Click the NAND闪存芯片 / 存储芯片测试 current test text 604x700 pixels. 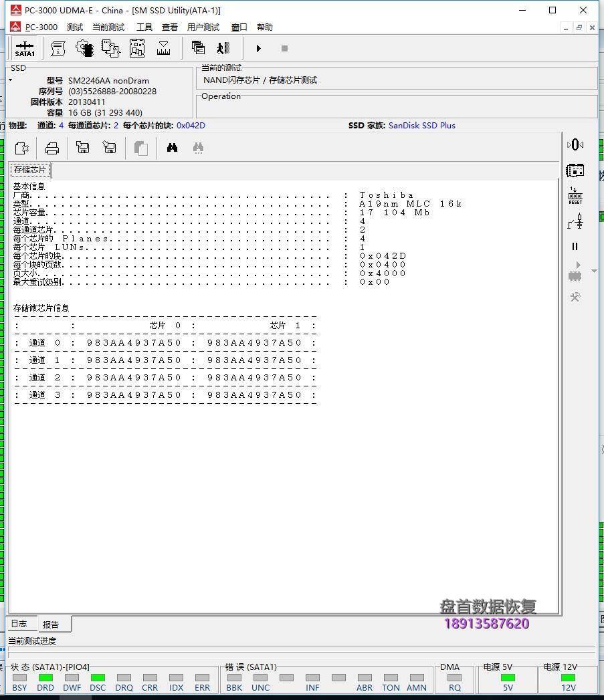(260, 80)
